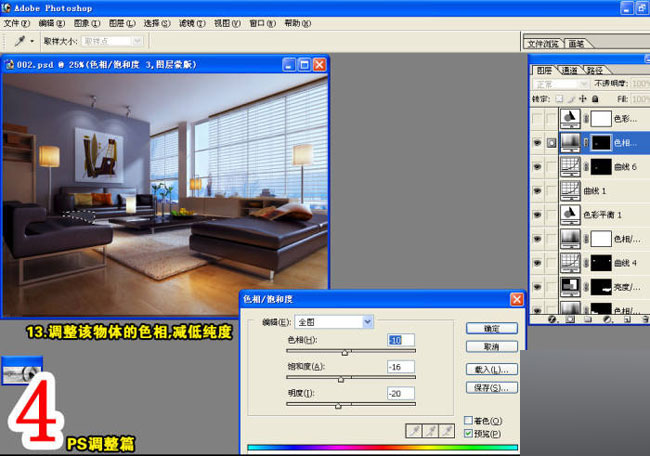Click the 色相 hue slider handle
Viewport: 650px width, 456px height.
tap(344, 352)
